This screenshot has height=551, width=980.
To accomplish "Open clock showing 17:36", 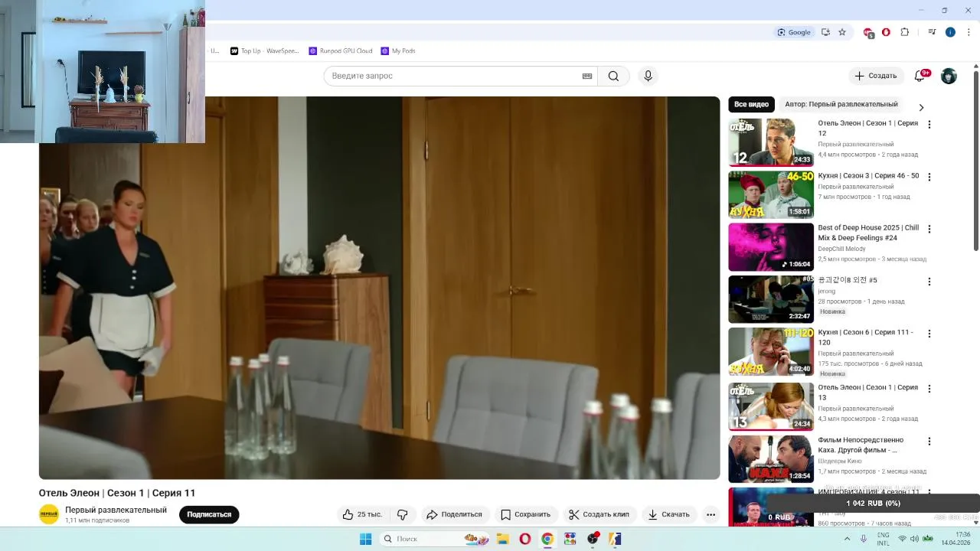I will [x=955, y=539].
